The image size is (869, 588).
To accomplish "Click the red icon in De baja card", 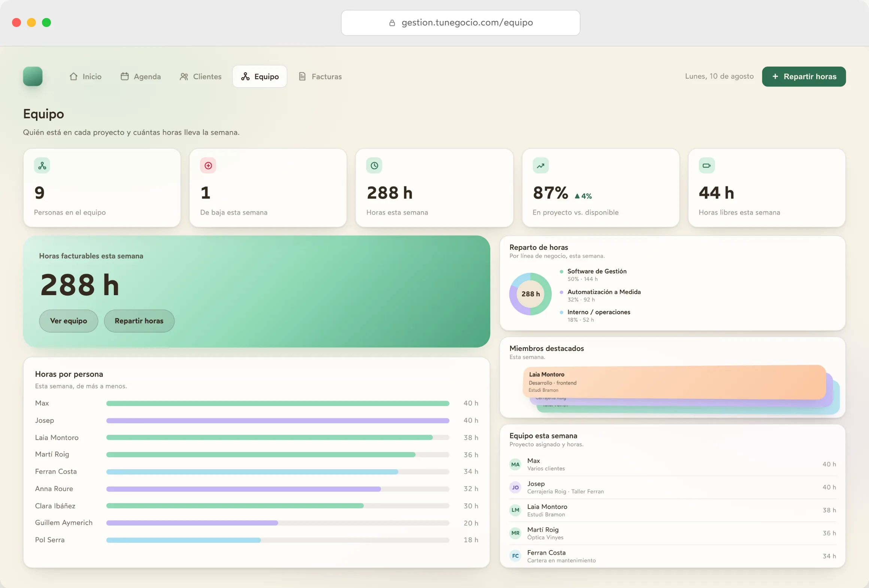I will coord(208,166).
